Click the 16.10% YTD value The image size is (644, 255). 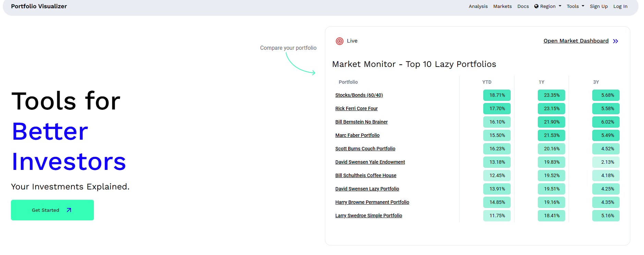pyautogui.click(x=497, y=122)
